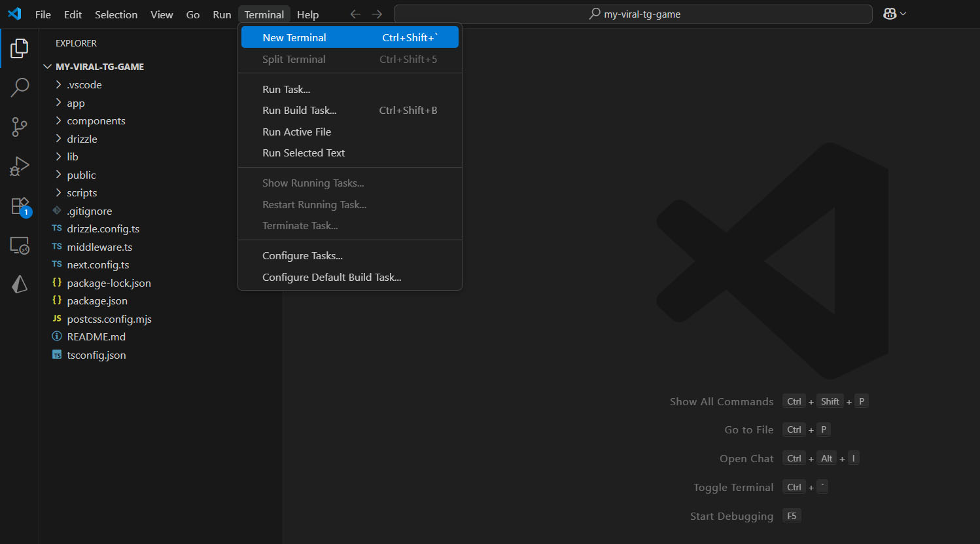Open the File menu
The width and height of the screenshot is (980, 544).
point(43,14)
